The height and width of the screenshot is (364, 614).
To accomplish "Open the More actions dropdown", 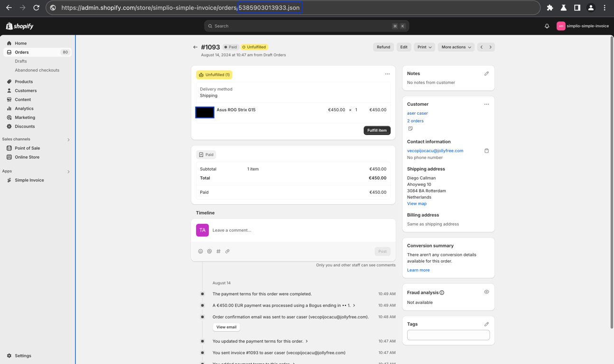I will tap(456, 47).
